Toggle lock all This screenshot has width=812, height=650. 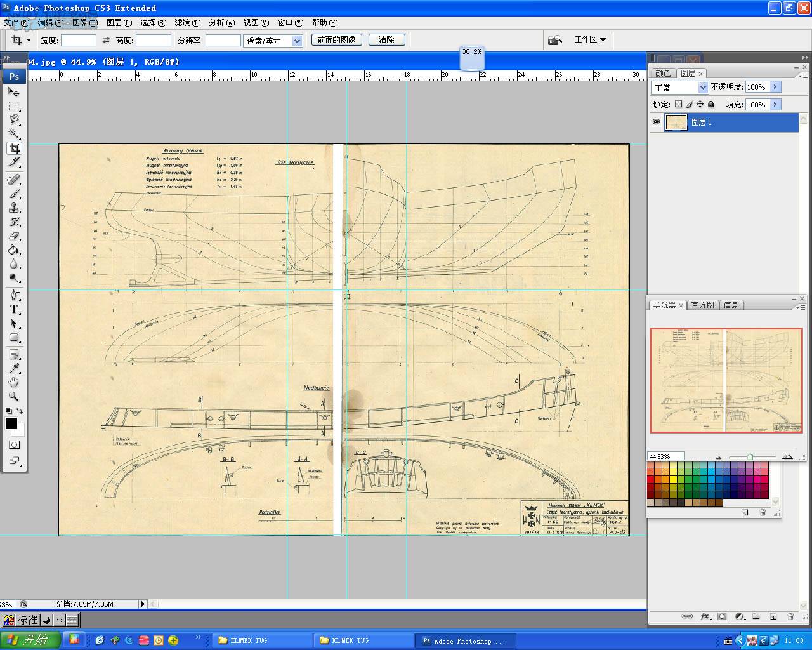point(711,104)
